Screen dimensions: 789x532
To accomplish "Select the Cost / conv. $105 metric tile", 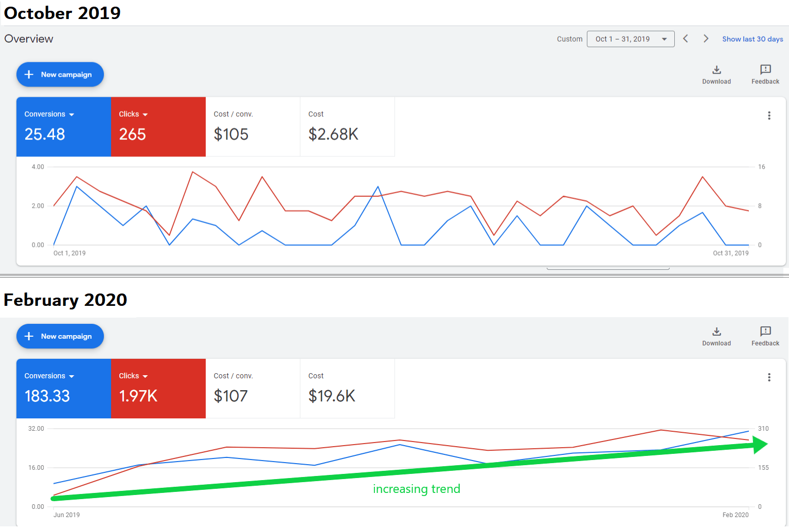I will (x=253, y=127).
